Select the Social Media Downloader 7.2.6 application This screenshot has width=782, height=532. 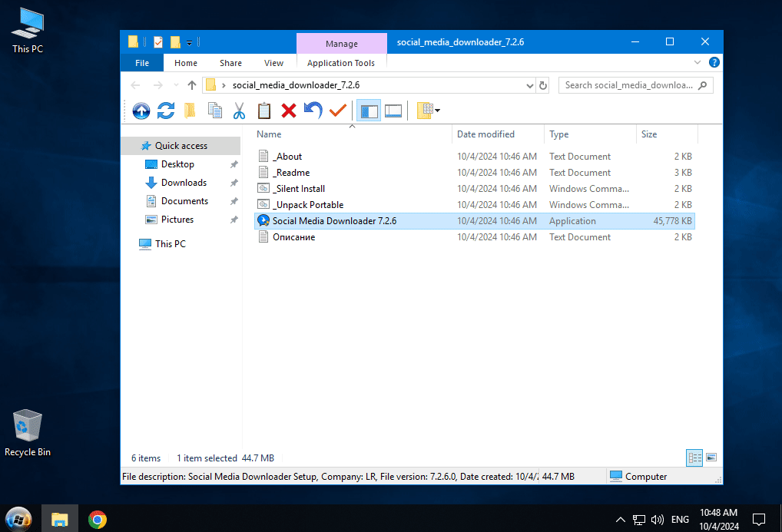coord(475,221)
